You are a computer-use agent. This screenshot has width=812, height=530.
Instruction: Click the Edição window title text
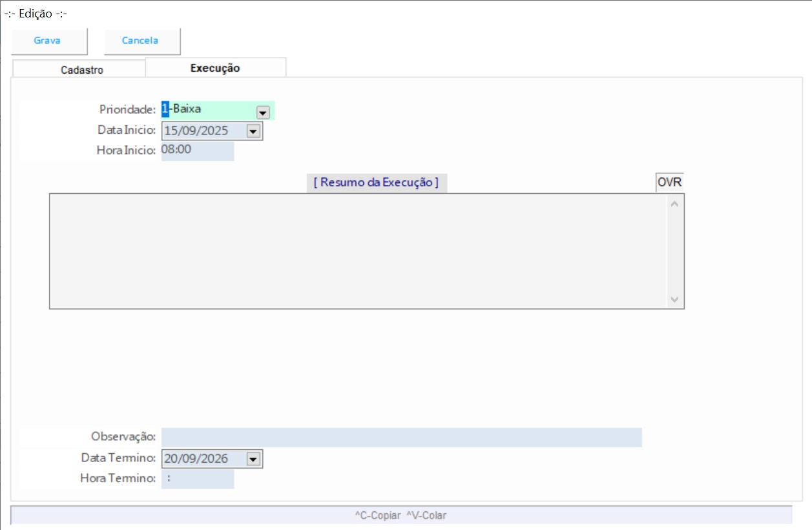point(36,14)
